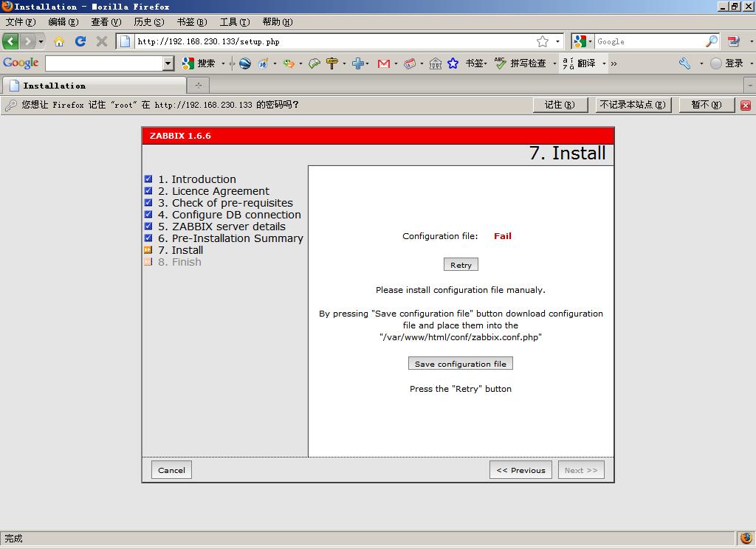Click the bank building toolbar icon

436,63
